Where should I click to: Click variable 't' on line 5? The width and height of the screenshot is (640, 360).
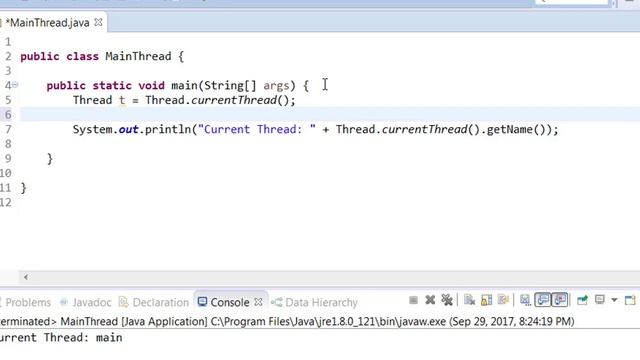(x=122, y=100)
